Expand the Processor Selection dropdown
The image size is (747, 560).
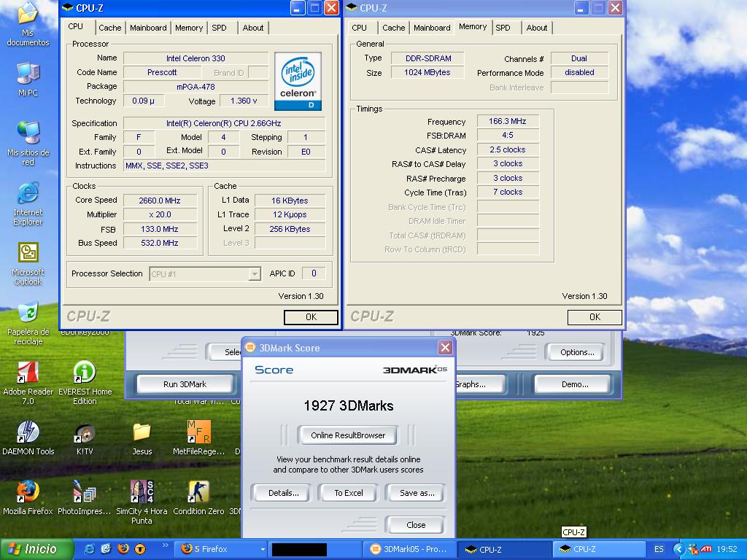click(x=254, y=274)
